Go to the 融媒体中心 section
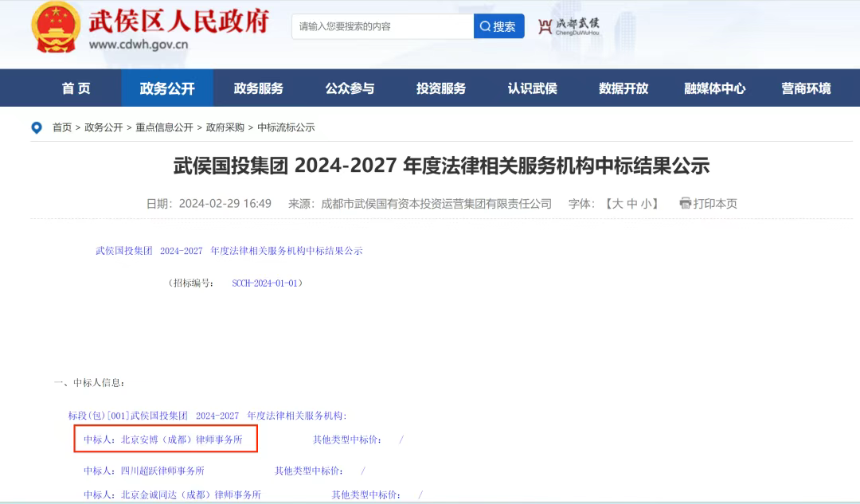The image size is (860, 504). coord(714,88)
